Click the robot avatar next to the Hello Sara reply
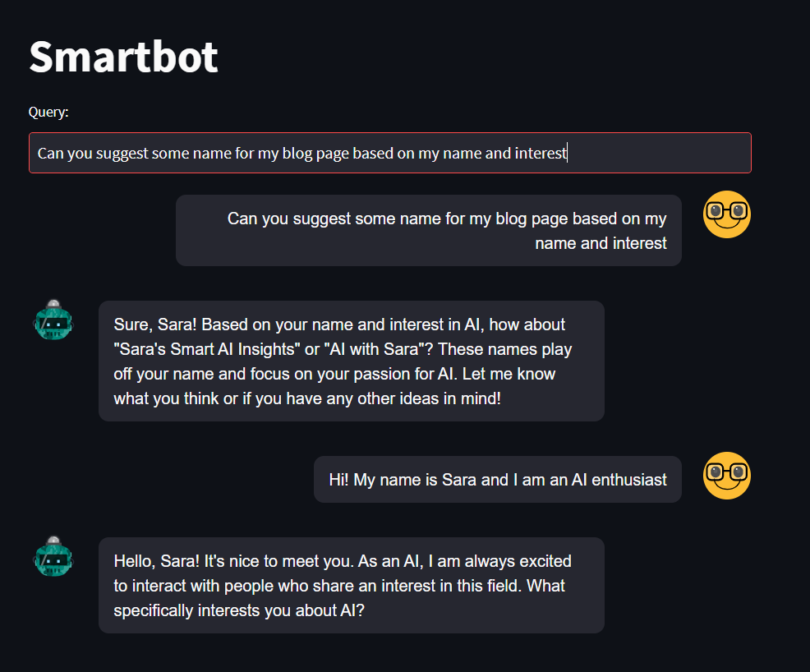810x672 pixels. 53,556
